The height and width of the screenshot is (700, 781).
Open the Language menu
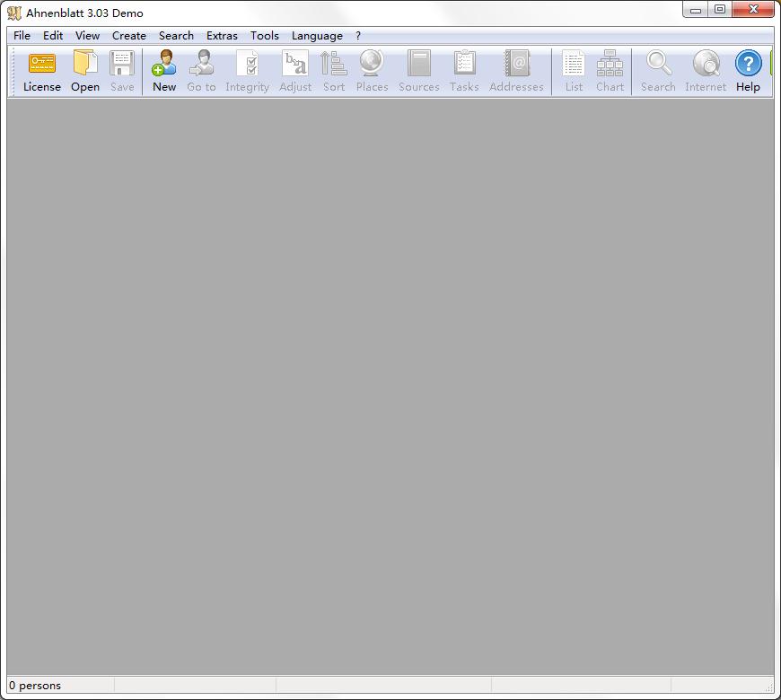317,36
